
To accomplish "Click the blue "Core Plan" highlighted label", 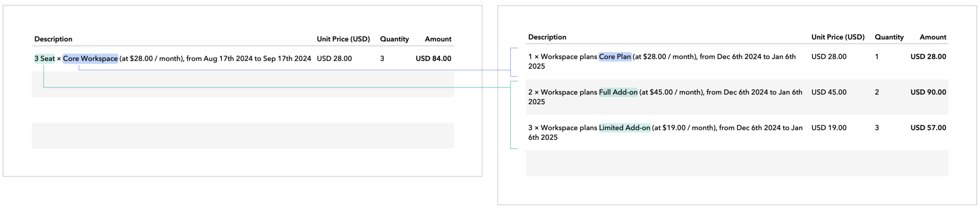I will click(x=615, y=57).
